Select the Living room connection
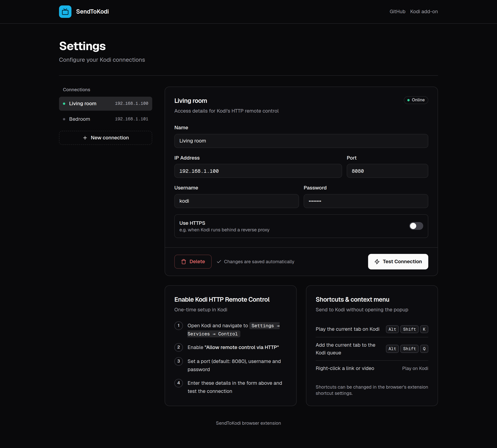This screenshot has width=497, height=448. pyautogui.click(x=105, y=104)
